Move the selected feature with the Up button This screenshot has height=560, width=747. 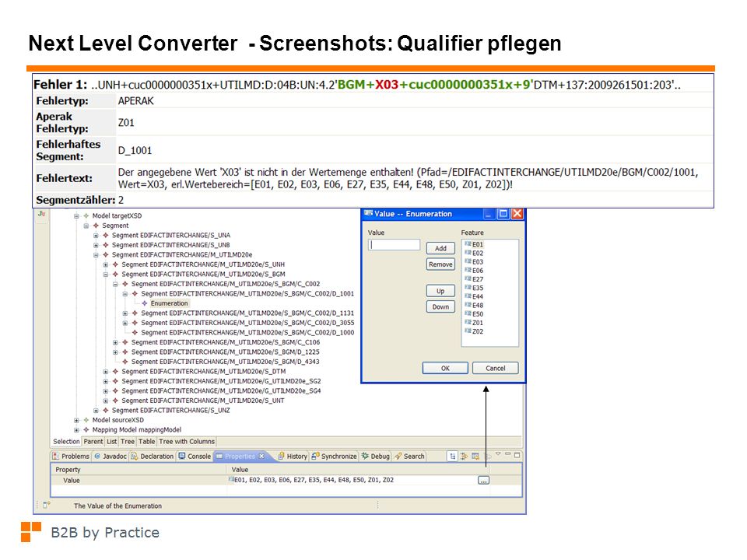pyautogui.click(x=440, y=291)
